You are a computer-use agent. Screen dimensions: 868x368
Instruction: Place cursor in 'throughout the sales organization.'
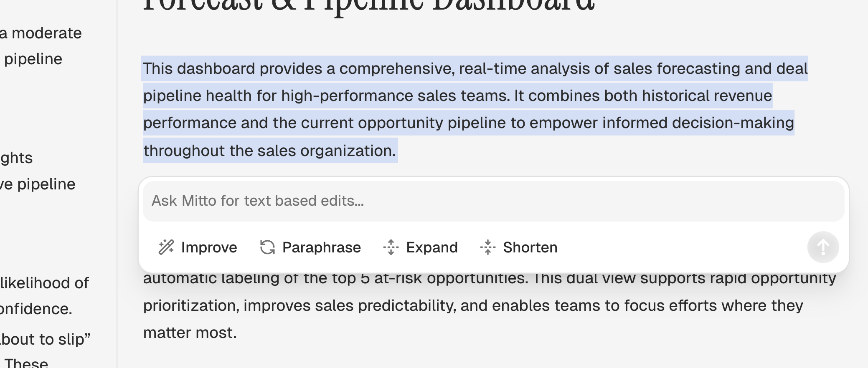pos(269,151)
